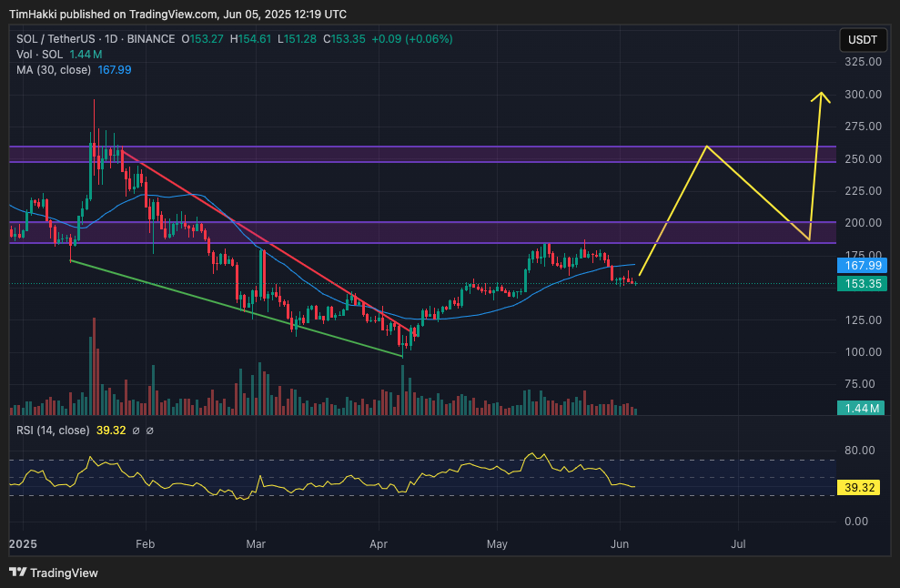Select the SOL / TetherUS symbol name
The image size is (900, 588).
(56, 39)
